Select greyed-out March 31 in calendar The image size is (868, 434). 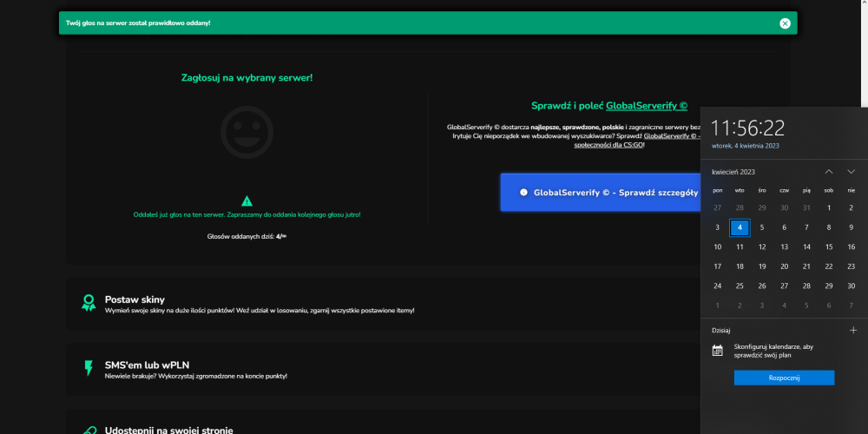[806, 207]
